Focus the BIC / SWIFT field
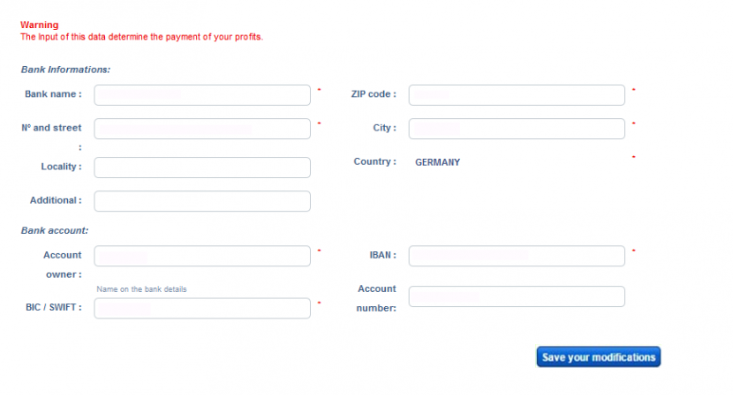The height and width of the screenshot is (395, 733). [x=202, y=308]
